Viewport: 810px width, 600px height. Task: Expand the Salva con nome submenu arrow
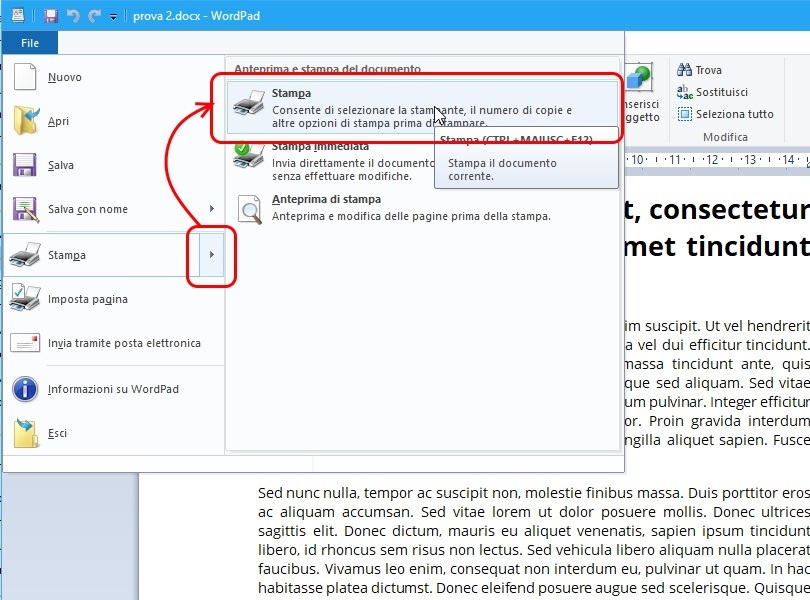(212, 209)
